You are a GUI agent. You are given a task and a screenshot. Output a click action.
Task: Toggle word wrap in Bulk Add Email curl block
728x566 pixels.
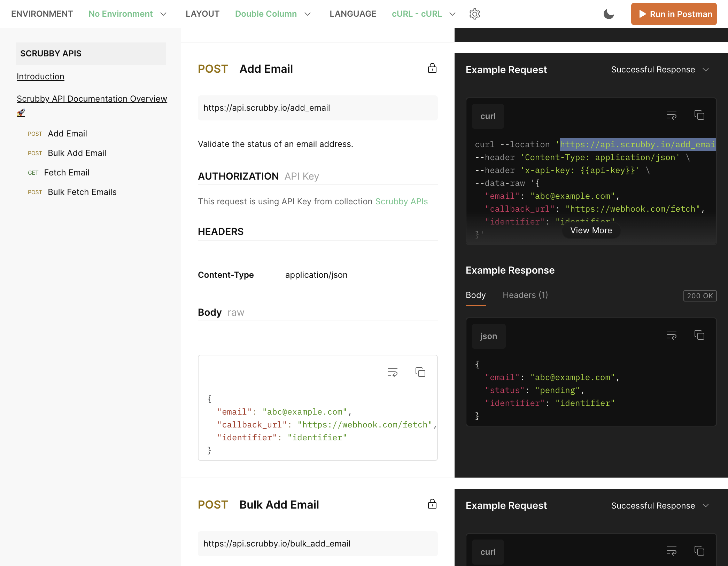[x=671, y=551]
